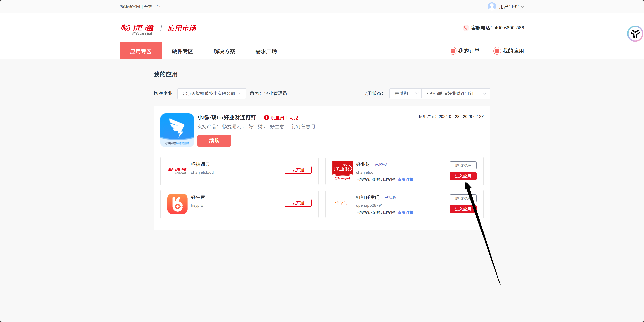Image resolution: width=644 pixels, height=322 pixels.
Task: Click the 好生意 orange app icon
Action: click(x=177, y=204)
